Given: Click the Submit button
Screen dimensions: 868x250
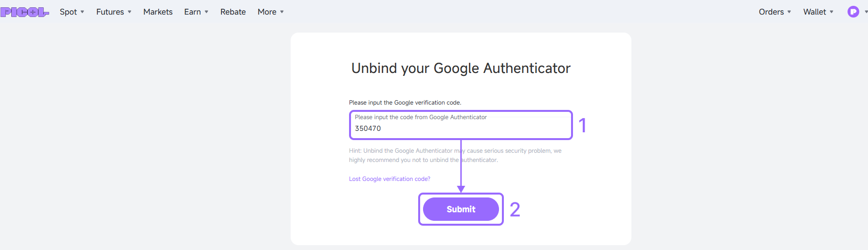Looking at the screenshot, I should [x=461, y=209].
